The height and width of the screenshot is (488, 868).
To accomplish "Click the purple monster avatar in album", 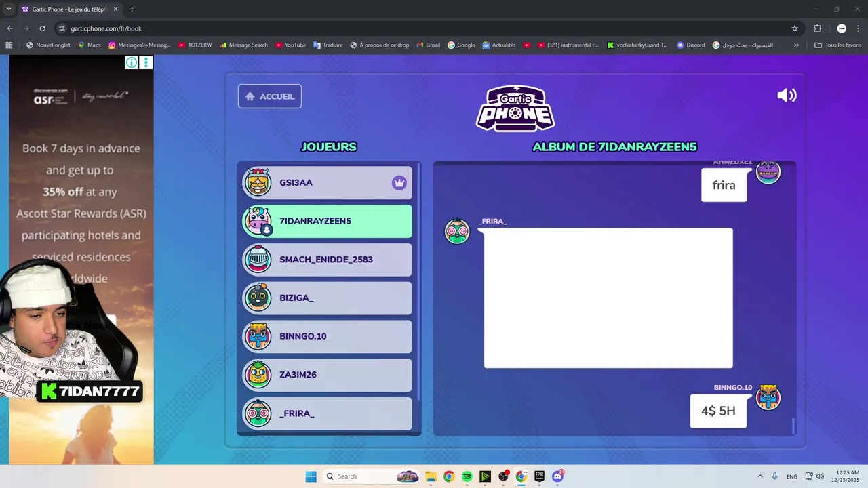I will click(768, 173).
